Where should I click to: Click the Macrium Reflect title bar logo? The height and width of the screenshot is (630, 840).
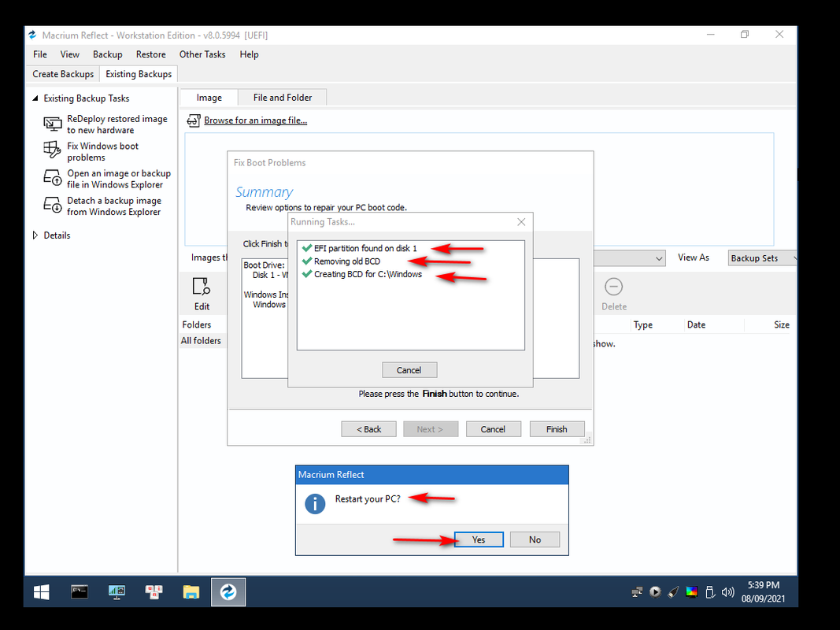point(33,35)
